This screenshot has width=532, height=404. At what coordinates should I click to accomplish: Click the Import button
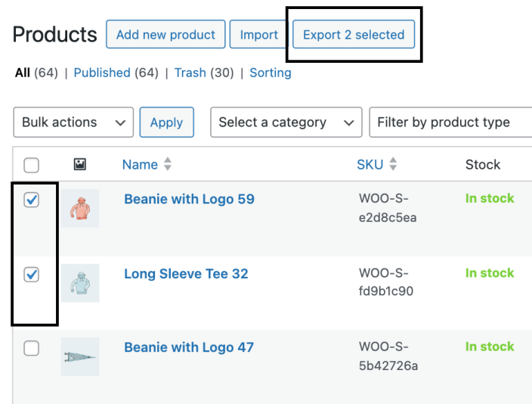click(259, 35)
